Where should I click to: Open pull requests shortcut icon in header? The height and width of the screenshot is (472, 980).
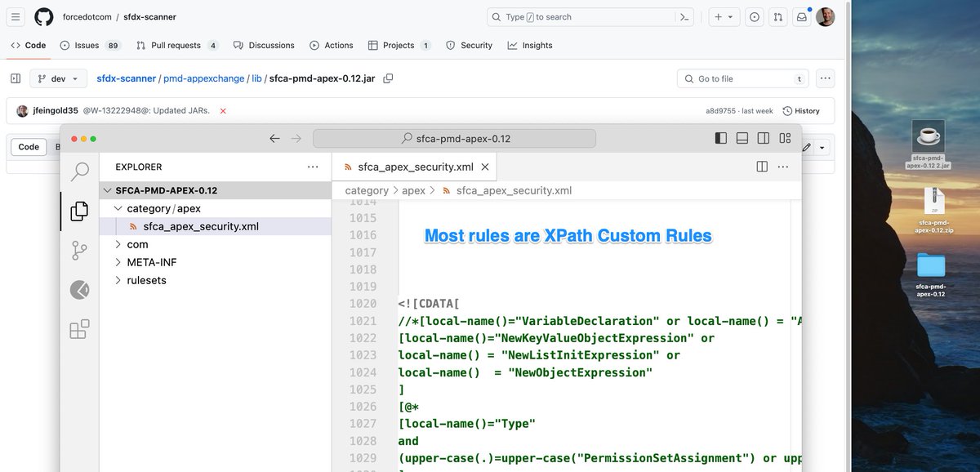[778, 17]
